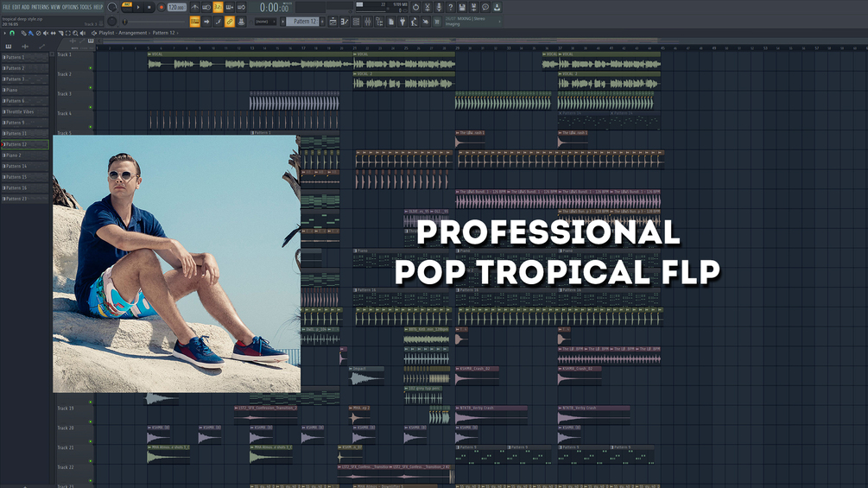The image size is (868, 488).
Task: Open the ADD menu
Action: coord(25,7)
